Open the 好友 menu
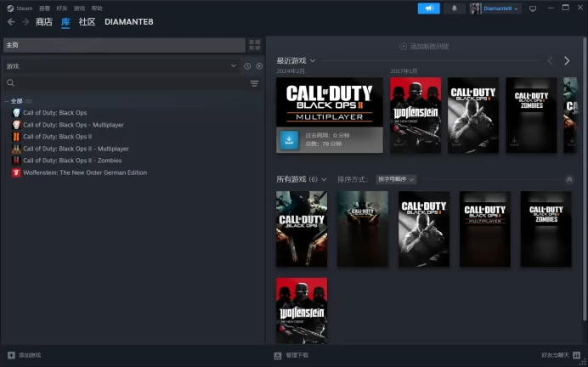The height and width of the screenshot is (367, 588). click(62, 8)
